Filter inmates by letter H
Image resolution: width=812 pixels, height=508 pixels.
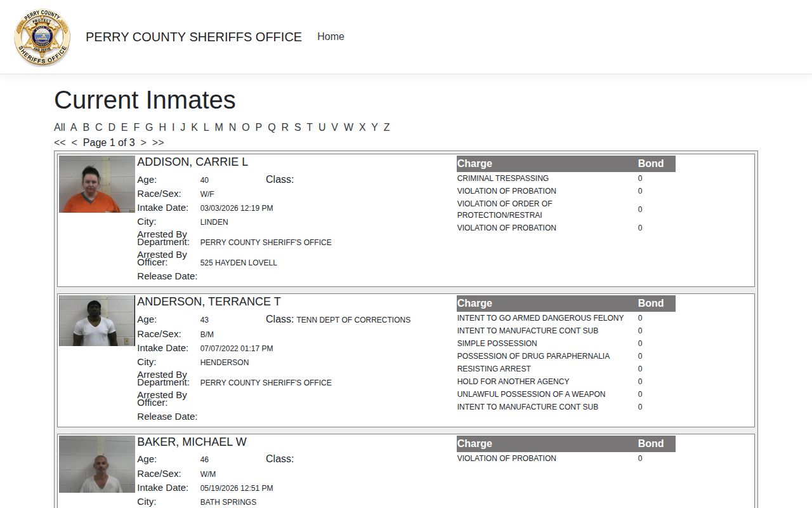pyautogui.click(x=162, y=127)
